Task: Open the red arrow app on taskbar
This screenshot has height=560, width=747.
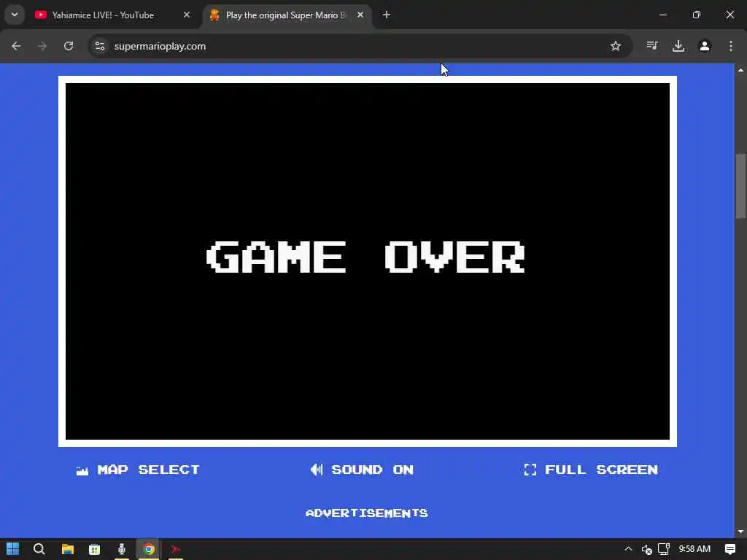Action: pyautogui.click(x=175, y=549)
